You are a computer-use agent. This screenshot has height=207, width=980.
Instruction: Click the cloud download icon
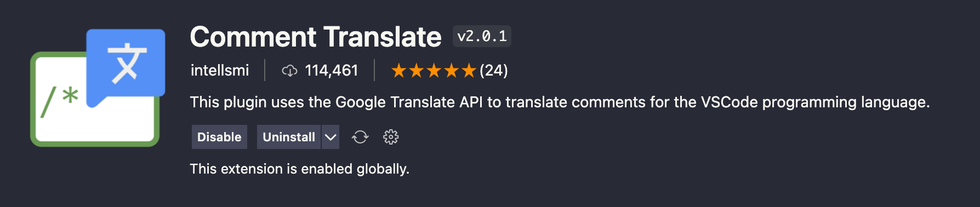pos(289,71)
